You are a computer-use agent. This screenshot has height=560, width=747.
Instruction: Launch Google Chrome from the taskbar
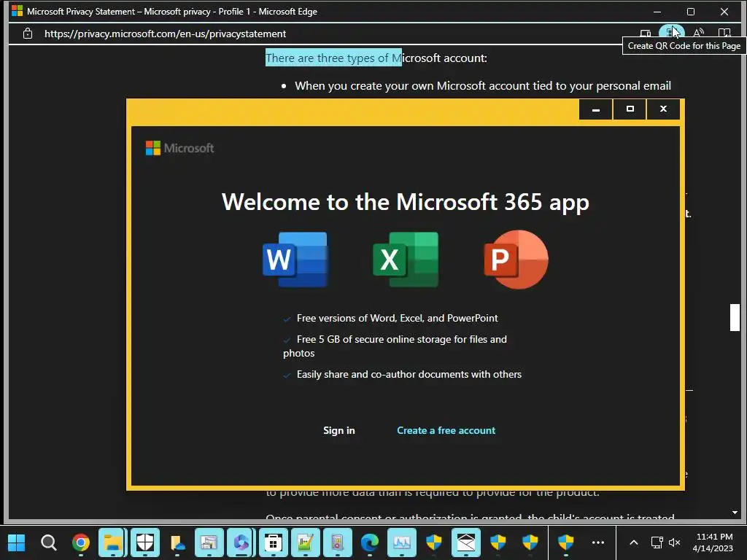coord(80,542)
